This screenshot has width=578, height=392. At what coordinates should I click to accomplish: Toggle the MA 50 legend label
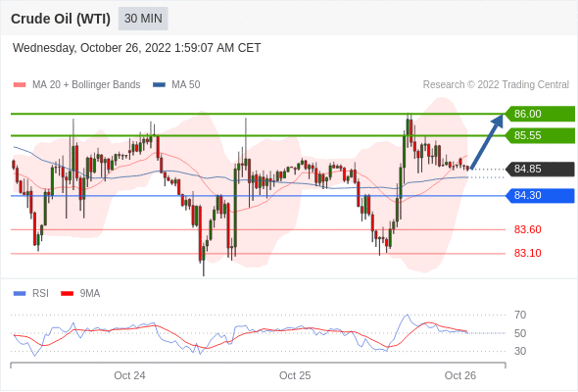186,85
